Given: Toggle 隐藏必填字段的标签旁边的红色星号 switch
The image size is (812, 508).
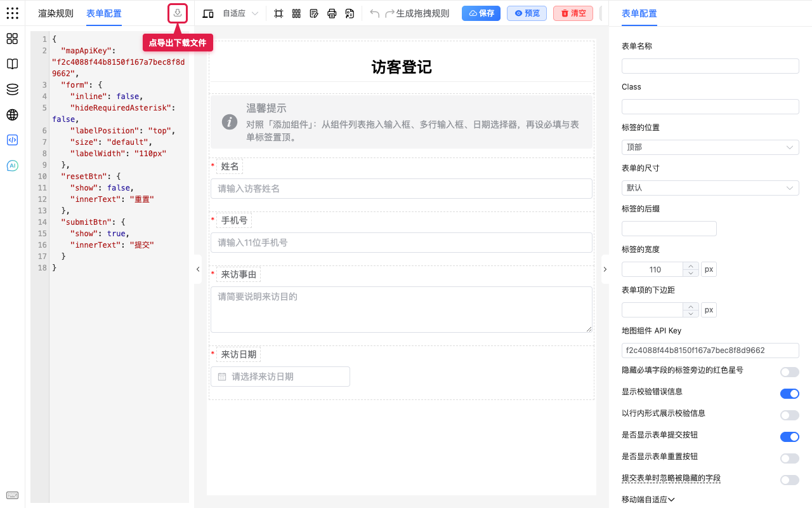Looking at the screenshot, I should pyautogui.click(x=789, y=372).
